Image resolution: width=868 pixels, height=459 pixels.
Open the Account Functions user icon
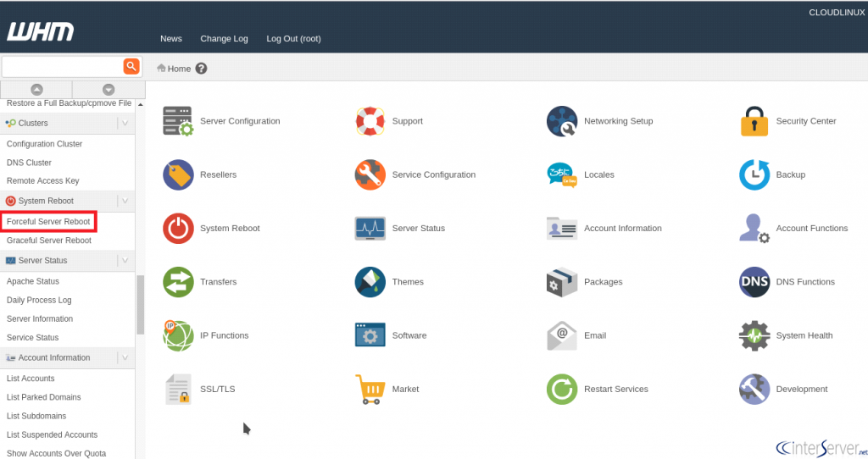(x=754, y=229)
